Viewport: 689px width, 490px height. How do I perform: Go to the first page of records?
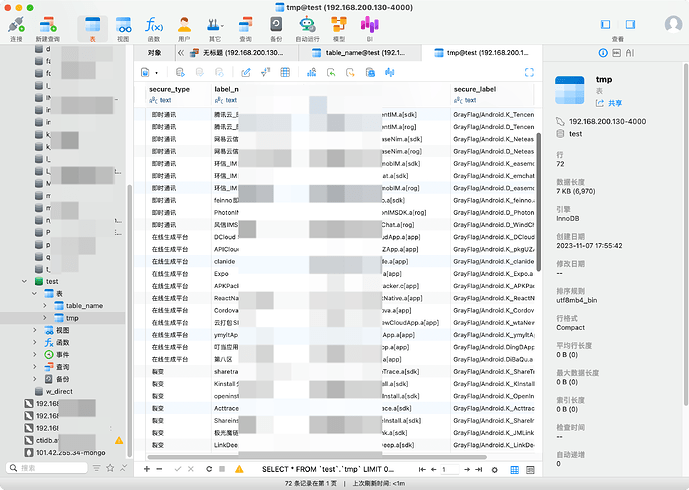tap(422, 469)
